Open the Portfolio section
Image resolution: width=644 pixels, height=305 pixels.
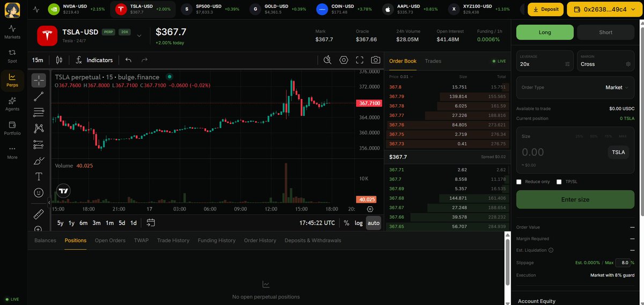[12, 128]
